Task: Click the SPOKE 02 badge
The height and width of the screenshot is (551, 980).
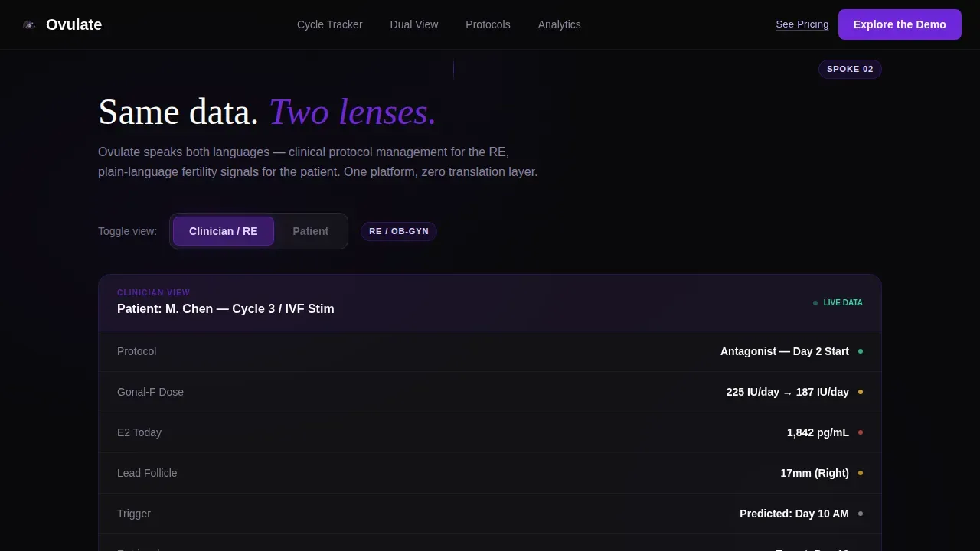Action: pyautogui.click(x=850, y=69)
